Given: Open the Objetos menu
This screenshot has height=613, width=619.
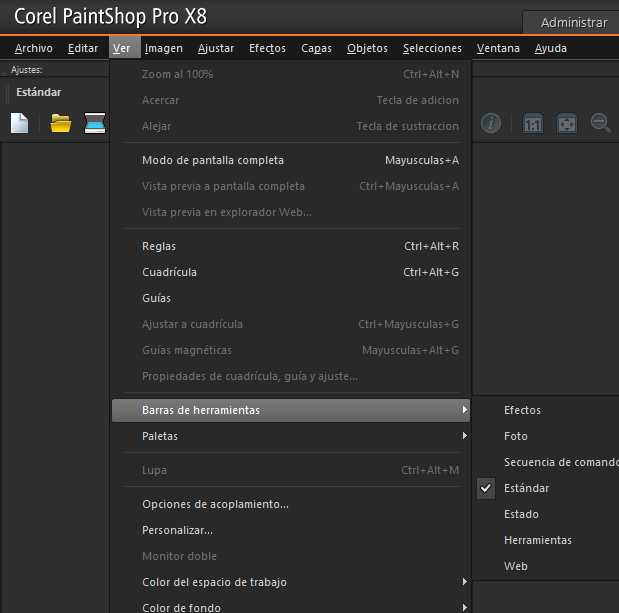Looking at the screenshot, I should tap(367, 48).
